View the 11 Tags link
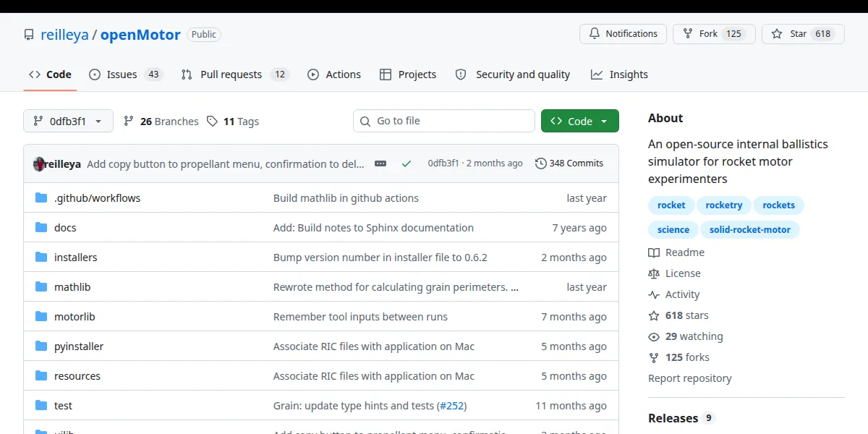 pos(233,122)
